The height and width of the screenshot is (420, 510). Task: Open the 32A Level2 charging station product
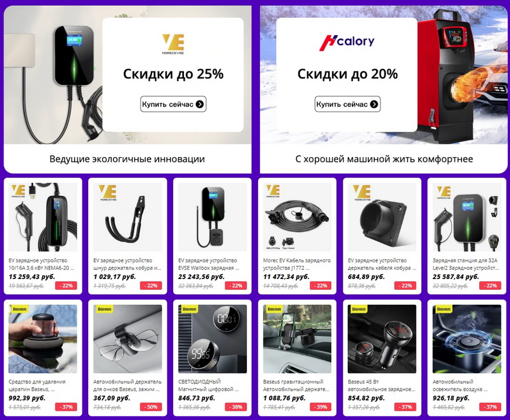coord(467,236)
